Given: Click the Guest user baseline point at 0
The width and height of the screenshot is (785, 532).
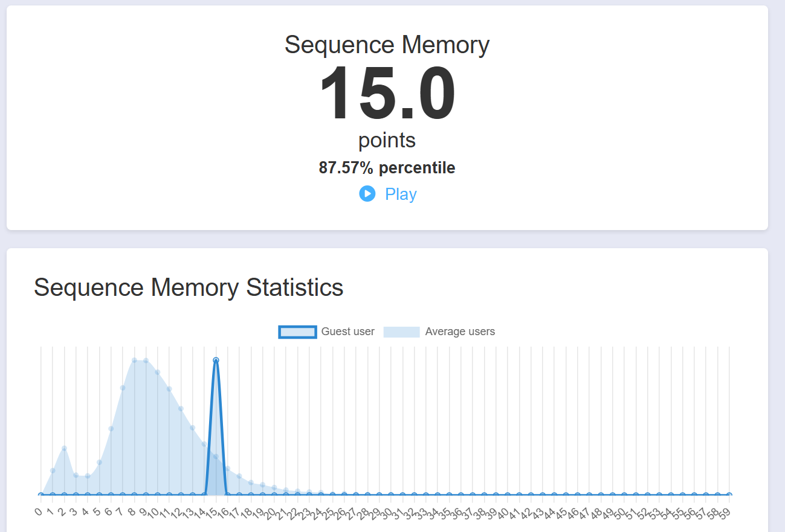Looking at the screenshot, I should click(x=40, y=495).
